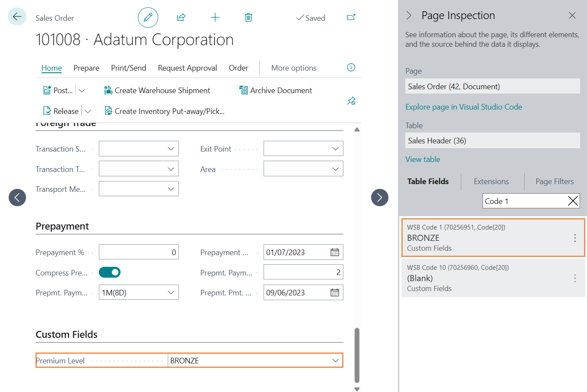Click the View table link
The image size is (587, 392).
[423, 159]
